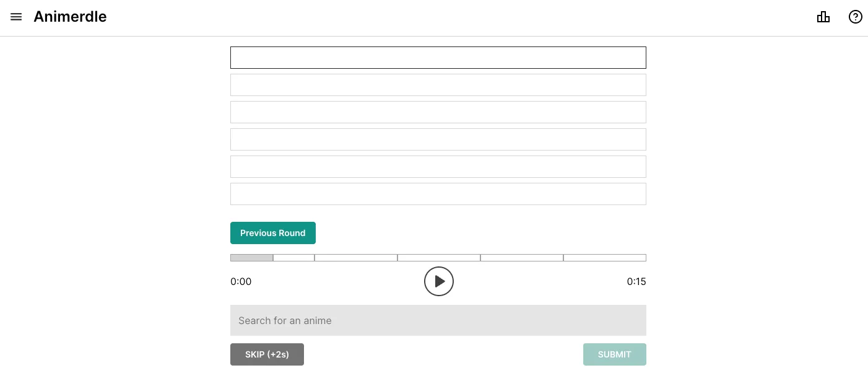The width and height of the screenshot is (868, 373).
Task: Open the hamburger navigation menu
Action: click(16, 17)
